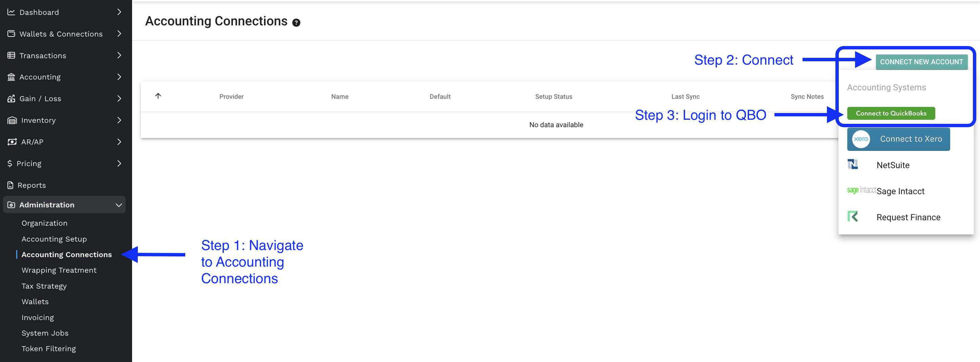Open the Reports menu label
Viewport: 980px width, 362px height.
click(x=31, y=185)
